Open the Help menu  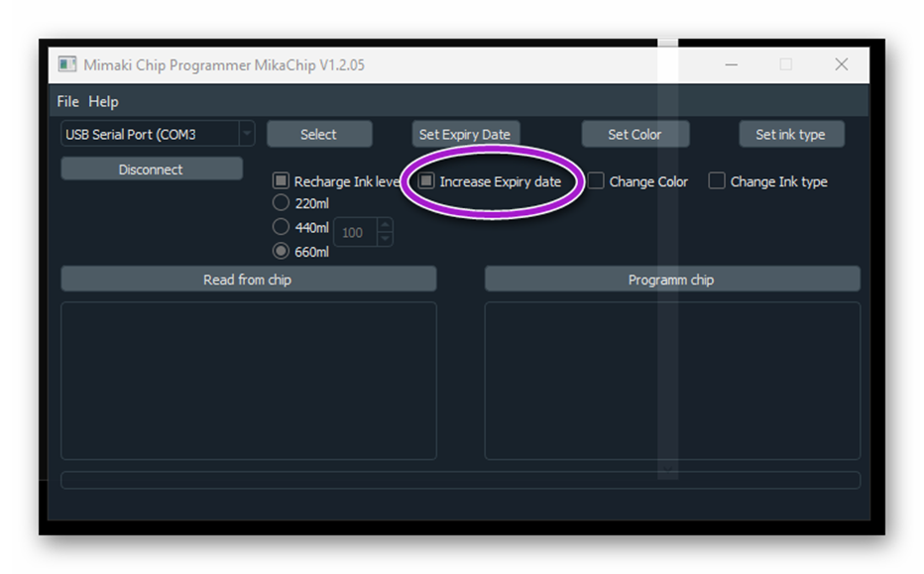104,101
